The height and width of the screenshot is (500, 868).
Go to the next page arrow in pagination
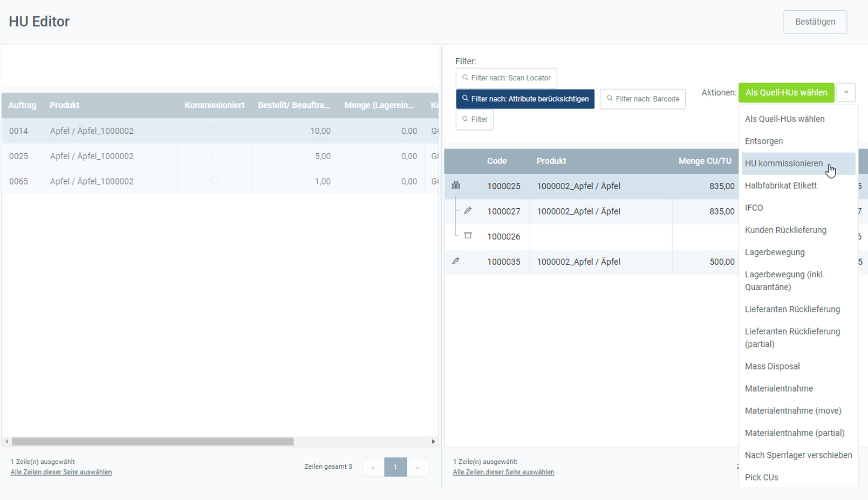point(418,467)
